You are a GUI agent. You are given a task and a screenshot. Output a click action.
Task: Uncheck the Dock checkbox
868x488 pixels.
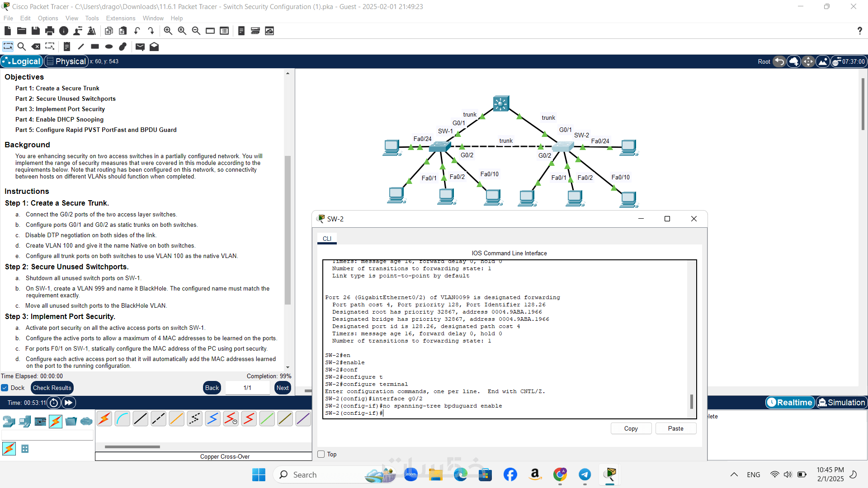click(5, 388)
